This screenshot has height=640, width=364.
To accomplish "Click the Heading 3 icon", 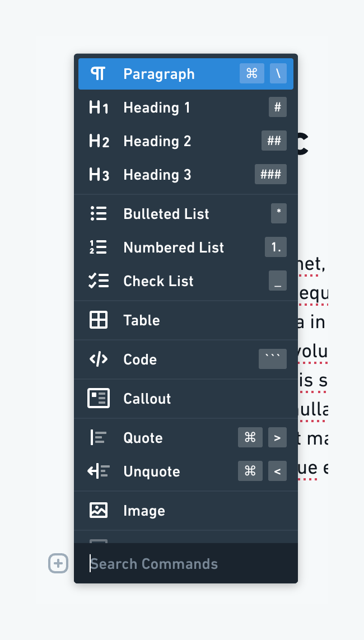I will click(99, 175).
